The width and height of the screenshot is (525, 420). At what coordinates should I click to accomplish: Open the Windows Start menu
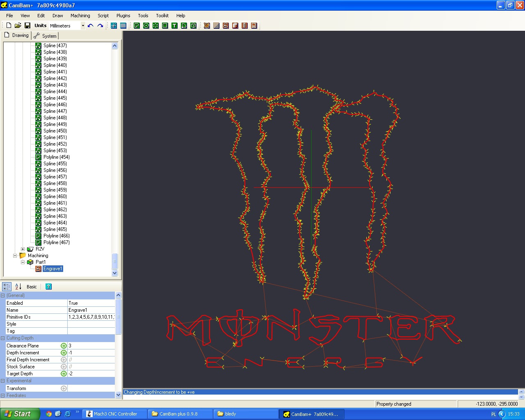pyautogui.click(x=20, y=414)
